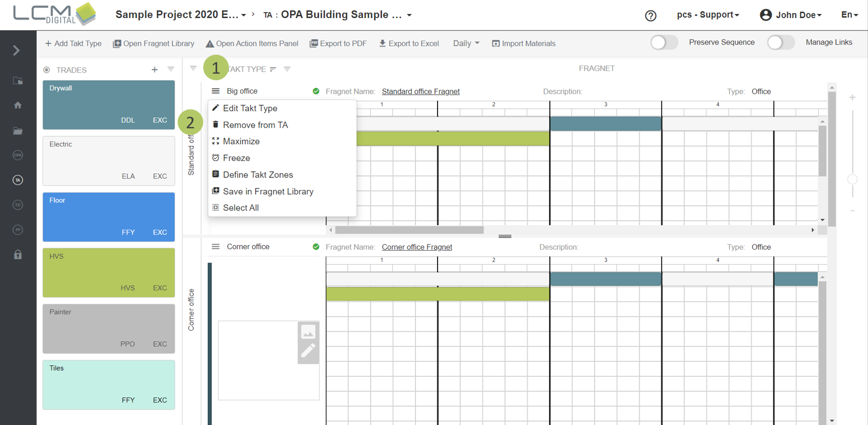Select the Trades radio button

click(x=47, y=70)
